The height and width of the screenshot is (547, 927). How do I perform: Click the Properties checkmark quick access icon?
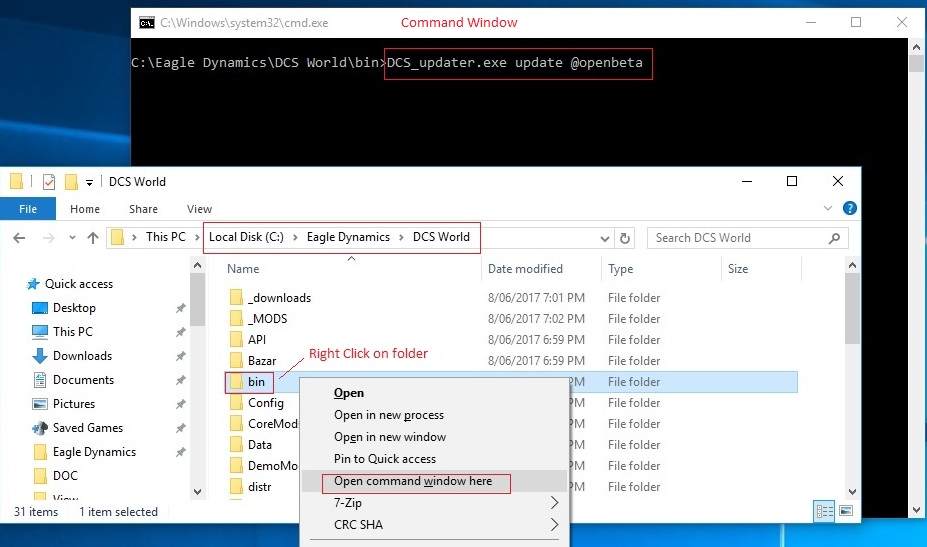(49, 182)
